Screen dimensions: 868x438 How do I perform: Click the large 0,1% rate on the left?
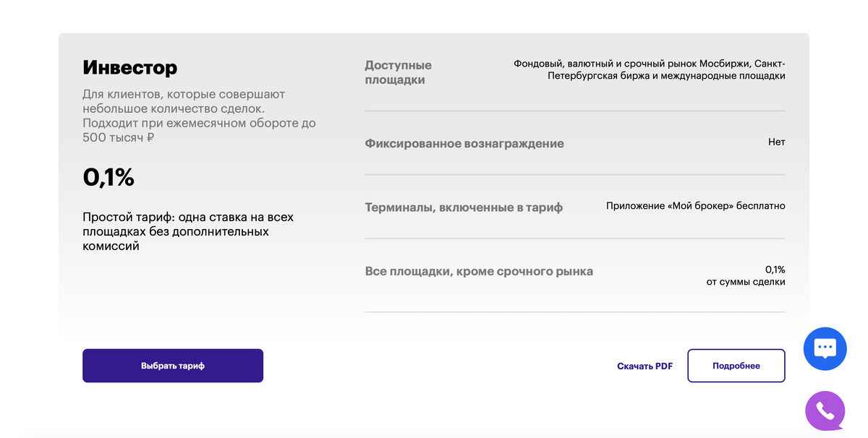pos(109,177)
